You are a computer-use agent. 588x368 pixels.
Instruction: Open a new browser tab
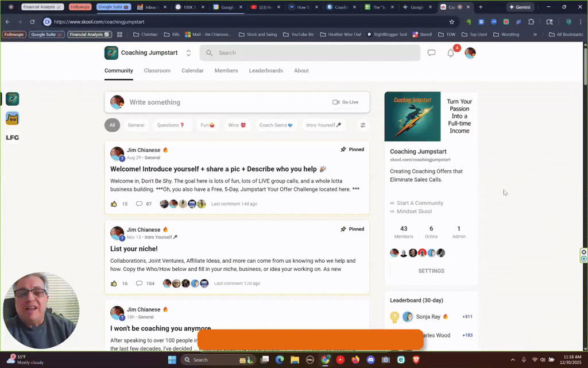[x=481, y=7]
